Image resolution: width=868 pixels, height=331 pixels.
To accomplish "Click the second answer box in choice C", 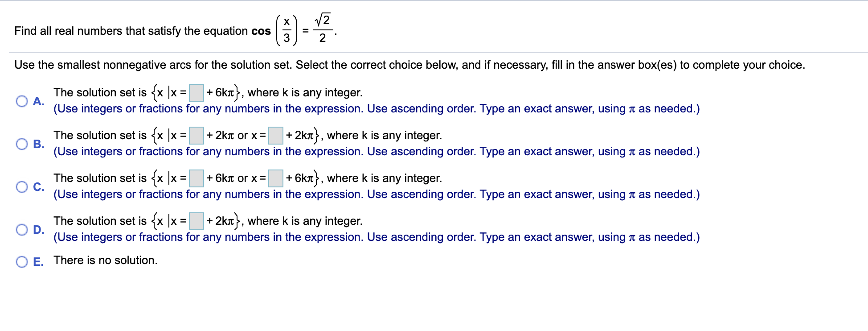I will pyautogui.click(x=275, y=178).
